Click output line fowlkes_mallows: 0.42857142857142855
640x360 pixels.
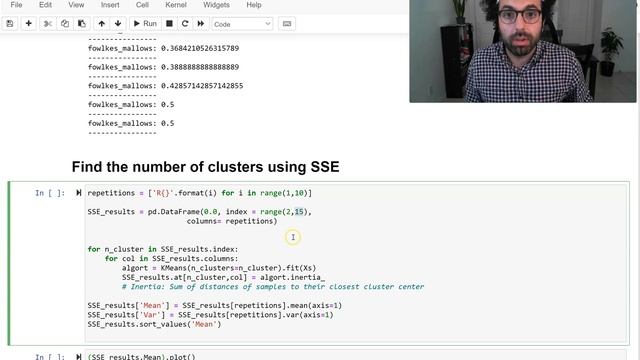(x=165, y=86)
